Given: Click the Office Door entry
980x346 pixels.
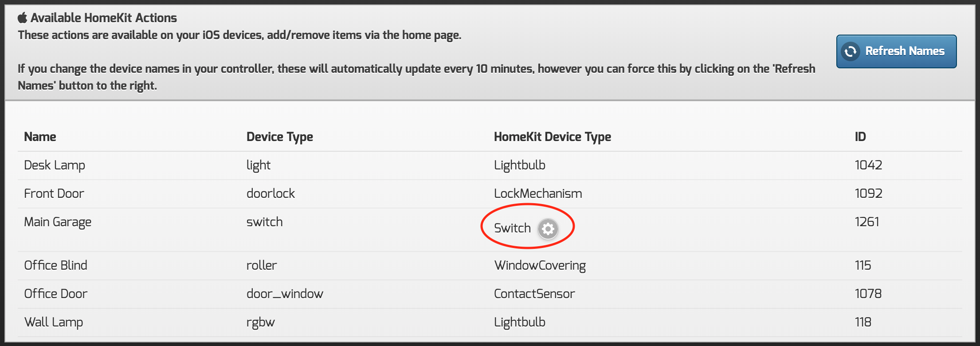Looking at the screenshot, I should tap(56, 294).
